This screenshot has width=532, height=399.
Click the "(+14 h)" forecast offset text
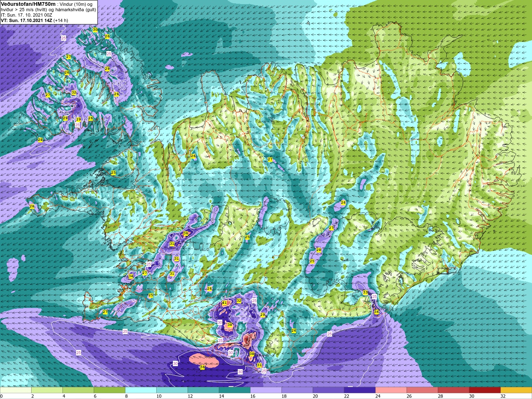point(61,20)
